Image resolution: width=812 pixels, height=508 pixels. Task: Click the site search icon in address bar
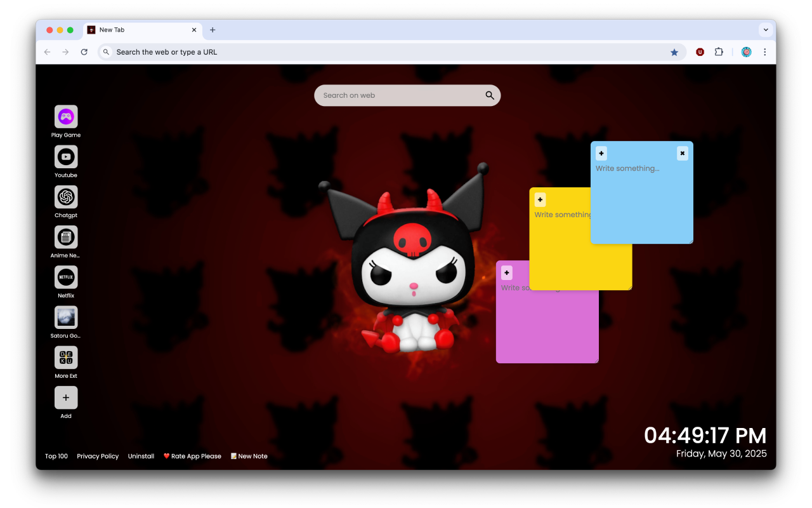pos(107,52)
